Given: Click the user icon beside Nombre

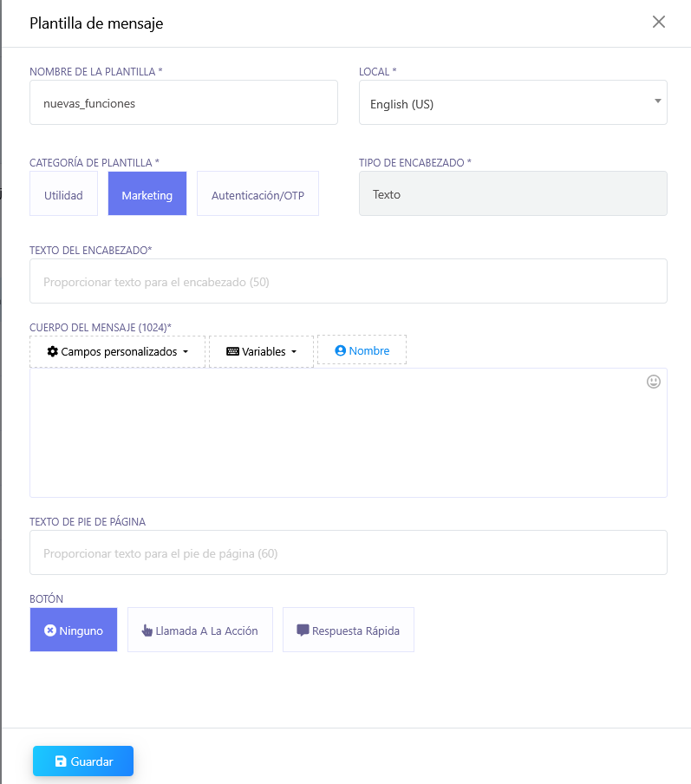Looking at the screenshot, I should click(340, 350).
